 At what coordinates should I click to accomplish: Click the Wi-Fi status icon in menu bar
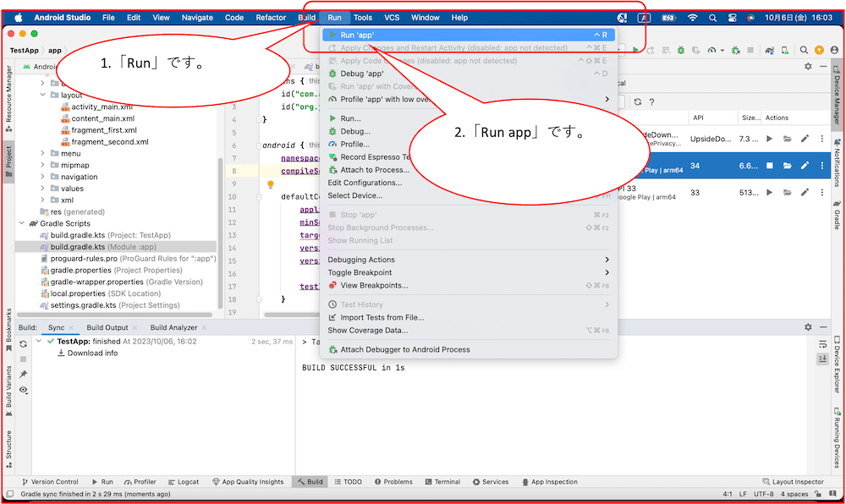point(692,18)
